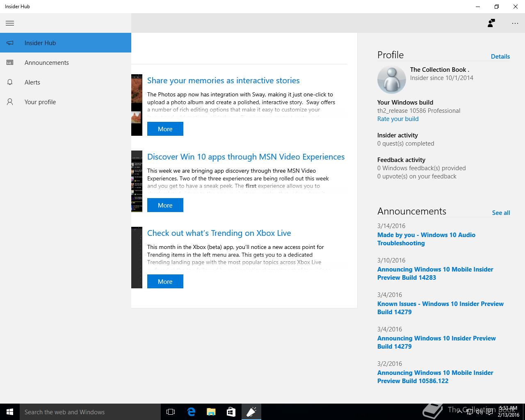Open Your profile in the navigation pane

[x=66, y=102]
